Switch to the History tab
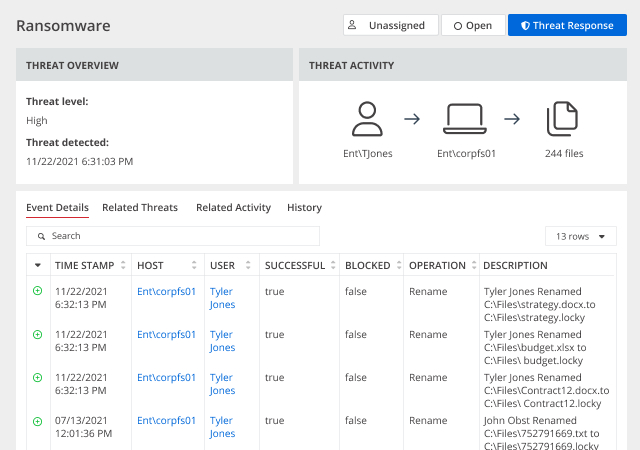 pyautogui.click(x=304, y=207)
